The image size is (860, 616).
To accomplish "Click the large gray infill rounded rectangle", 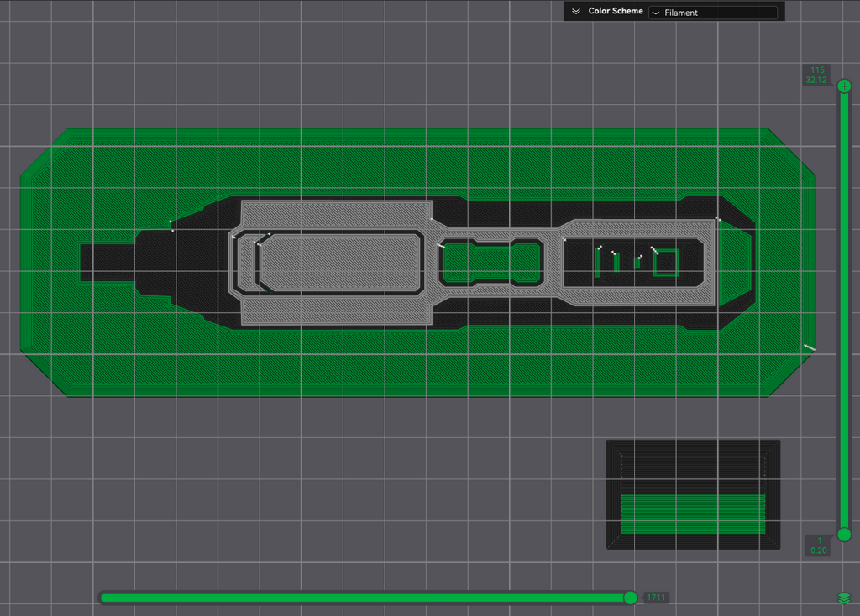I will pyautogui.click(x=340, y=263).
